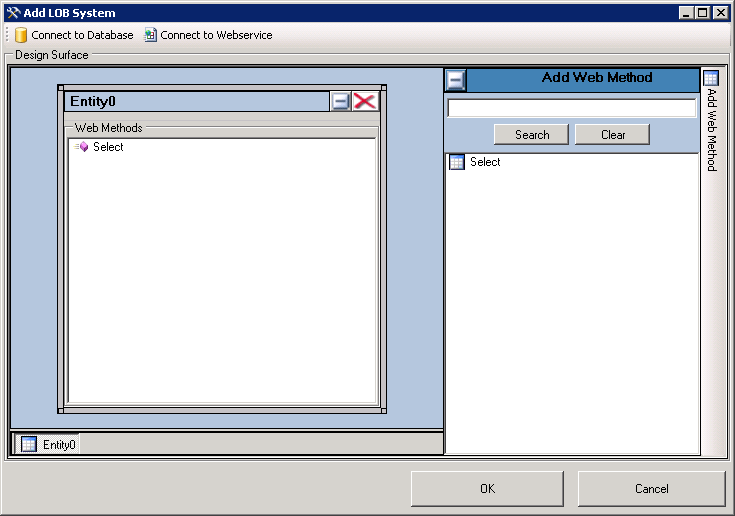Click the Clear button
Image resolution: width=735 pixels, height=516 pixels.
(612, 135)
